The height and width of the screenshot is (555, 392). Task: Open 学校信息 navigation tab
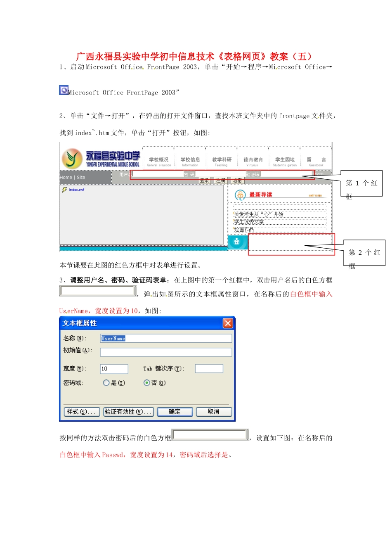(190, 161)
